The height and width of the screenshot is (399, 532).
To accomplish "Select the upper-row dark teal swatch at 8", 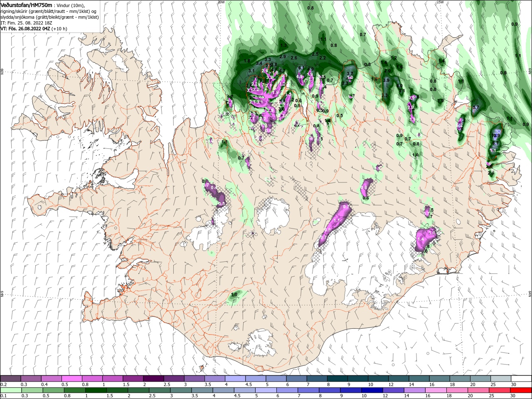I will click(337, 379).
